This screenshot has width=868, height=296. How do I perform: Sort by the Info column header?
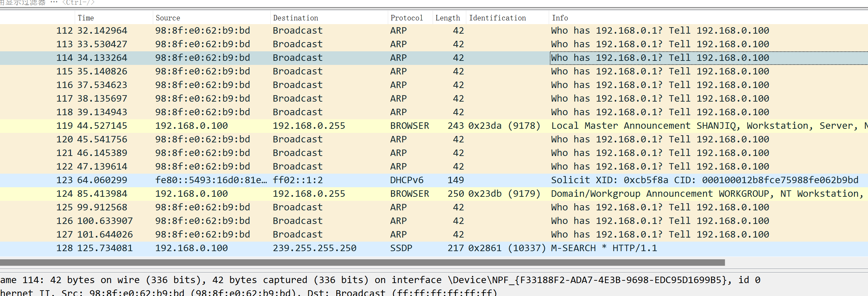pos(560,18)
